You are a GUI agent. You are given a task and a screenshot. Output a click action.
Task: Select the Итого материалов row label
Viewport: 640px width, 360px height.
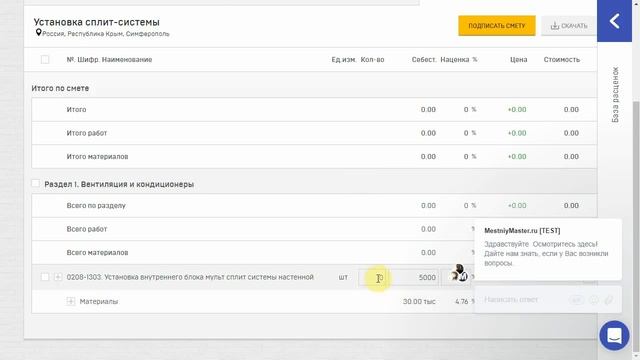pyautogui.click(x=97, y=157)
